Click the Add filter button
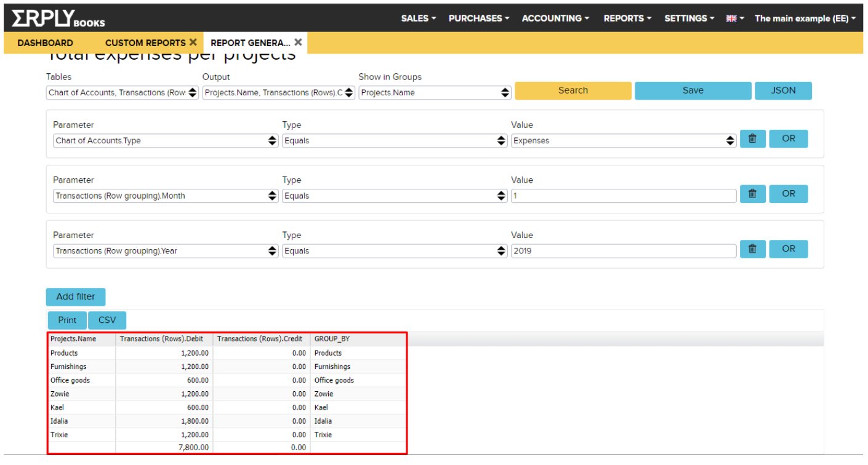 tap(76, 296)
